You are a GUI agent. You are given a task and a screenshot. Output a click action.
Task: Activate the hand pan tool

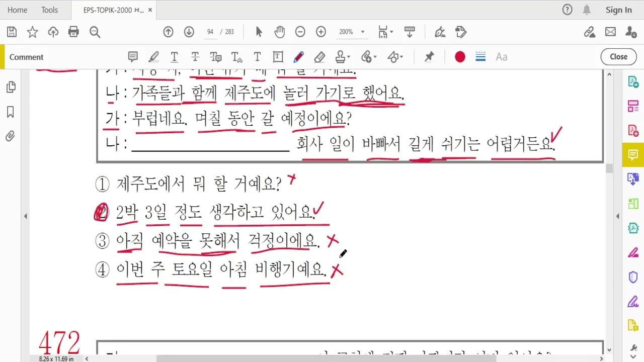coord(280,32)
